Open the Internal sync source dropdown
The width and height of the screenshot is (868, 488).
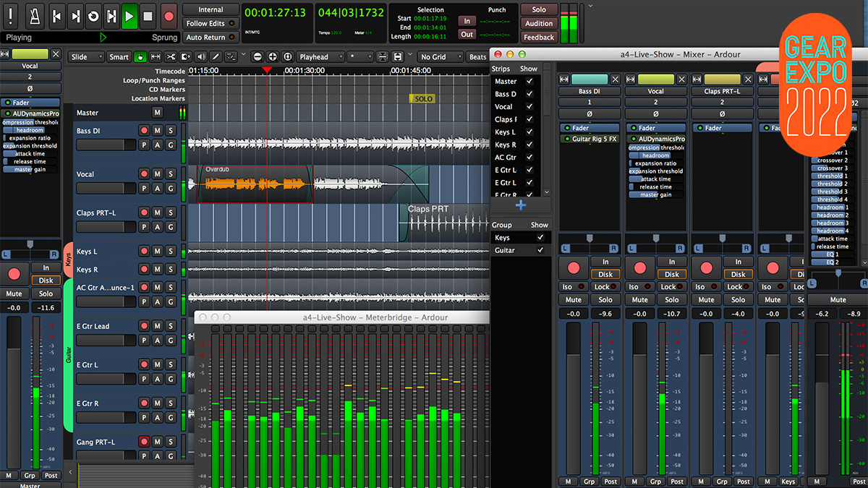tap(210, 9)
